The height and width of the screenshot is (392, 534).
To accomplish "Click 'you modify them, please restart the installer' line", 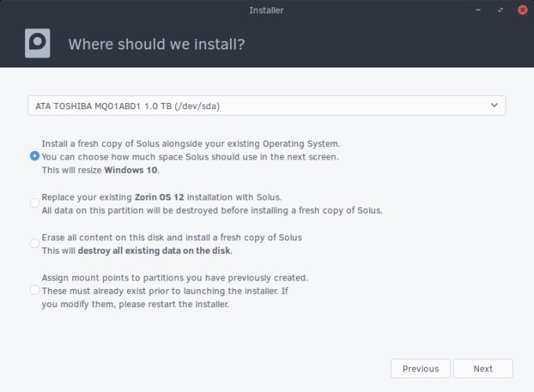I will [135, 304].
